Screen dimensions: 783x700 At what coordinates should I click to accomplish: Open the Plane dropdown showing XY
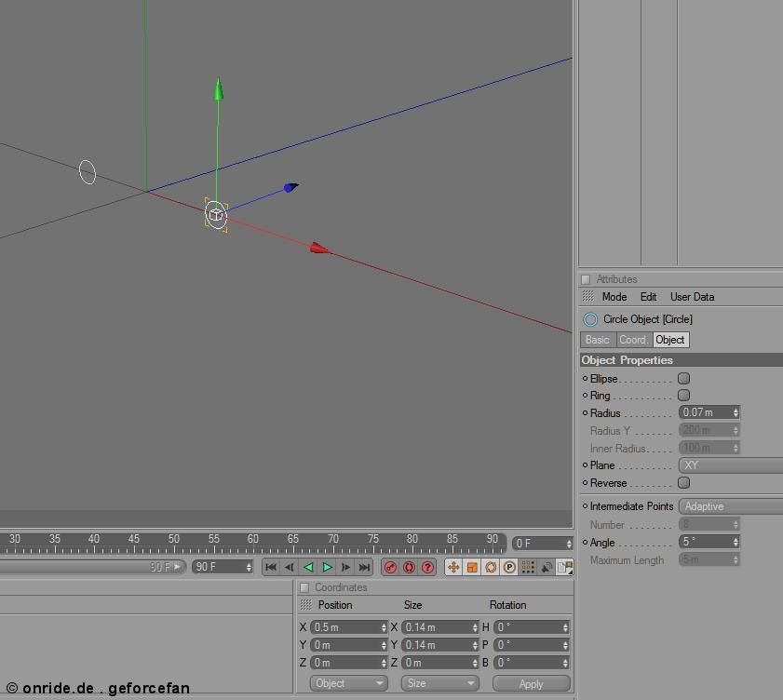(731, 464)
